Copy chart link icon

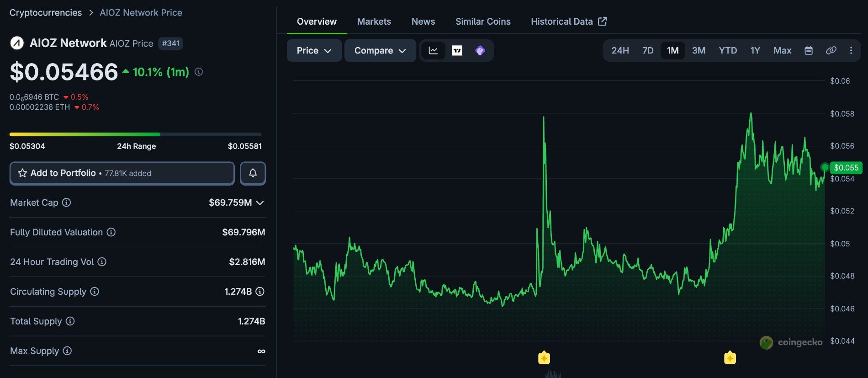pos(831,51)
